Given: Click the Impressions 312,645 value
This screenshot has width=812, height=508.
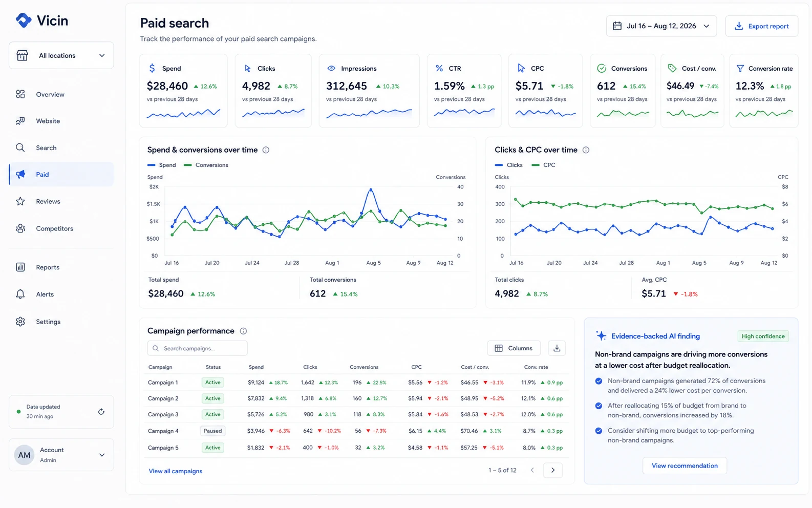Looking at the screenshot, I should 347,86.
